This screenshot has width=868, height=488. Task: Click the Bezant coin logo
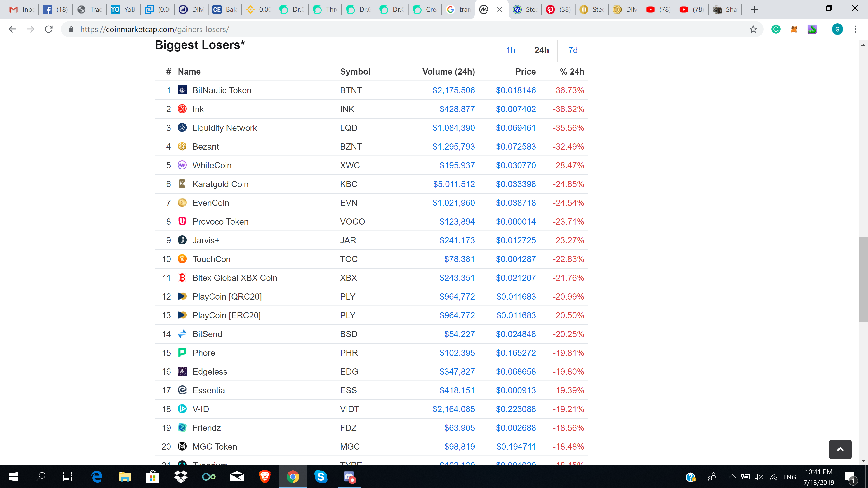click(182, 146)
